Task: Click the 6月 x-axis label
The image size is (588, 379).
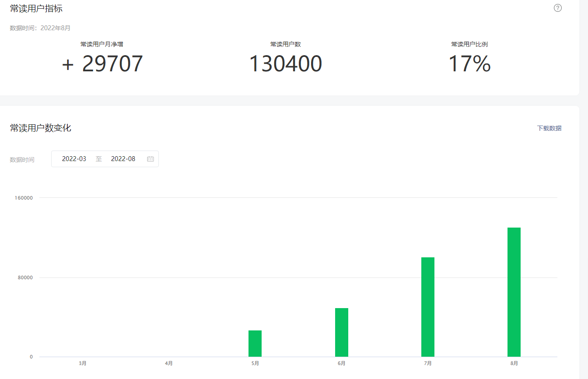Action: click(x=342, y=363)
